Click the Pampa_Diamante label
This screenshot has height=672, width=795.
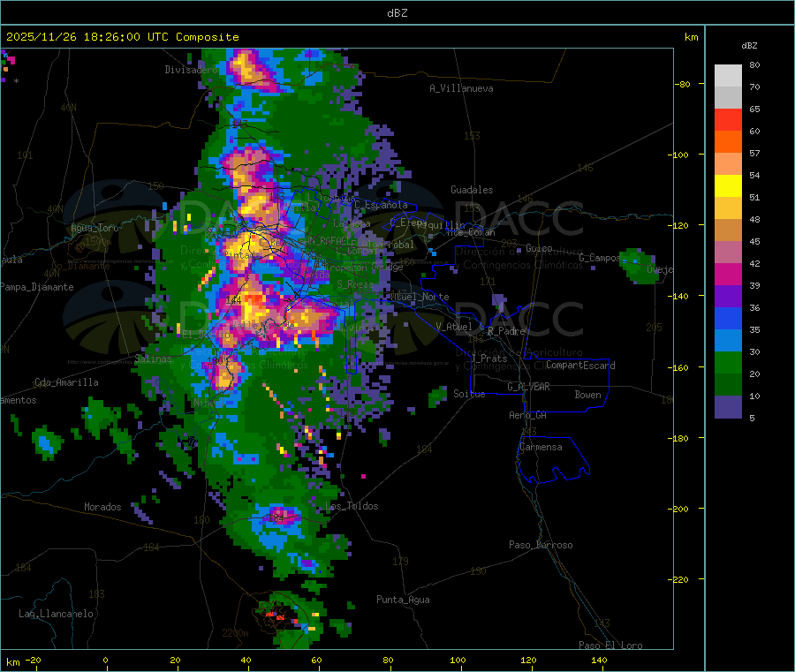[x=36, y=287]
